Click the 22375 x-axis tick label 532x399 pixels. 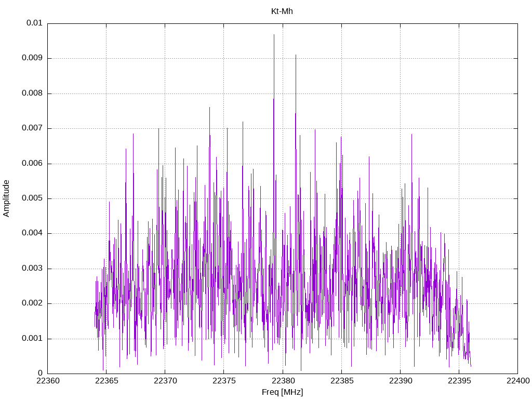pos(224,381)
